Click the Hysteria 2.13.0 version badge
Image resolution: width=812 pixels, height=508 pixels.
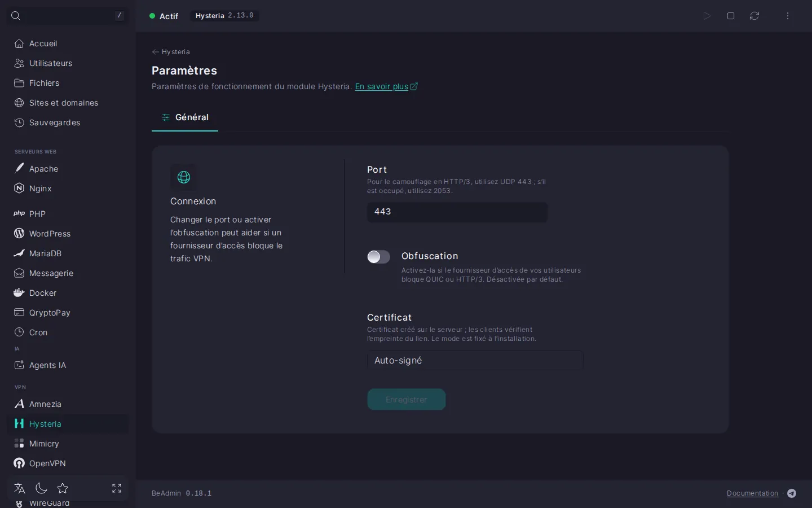point(224,16)
